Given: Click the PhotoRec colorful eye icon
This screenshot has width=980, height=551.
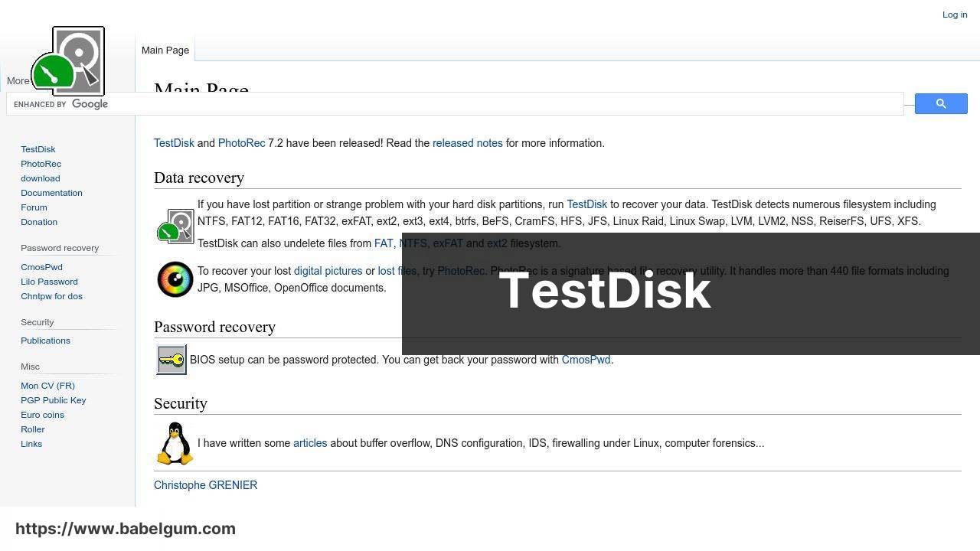Looking at the screenshot, I should click(175, 279).
